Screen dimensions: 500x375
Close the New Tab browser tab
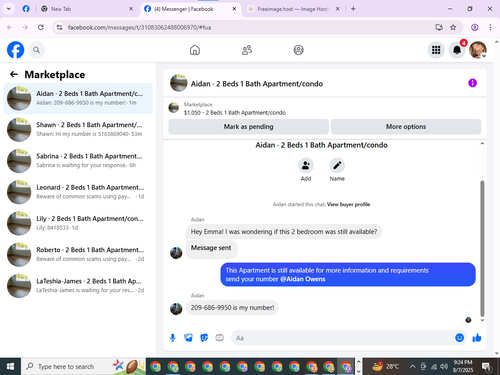131,9
